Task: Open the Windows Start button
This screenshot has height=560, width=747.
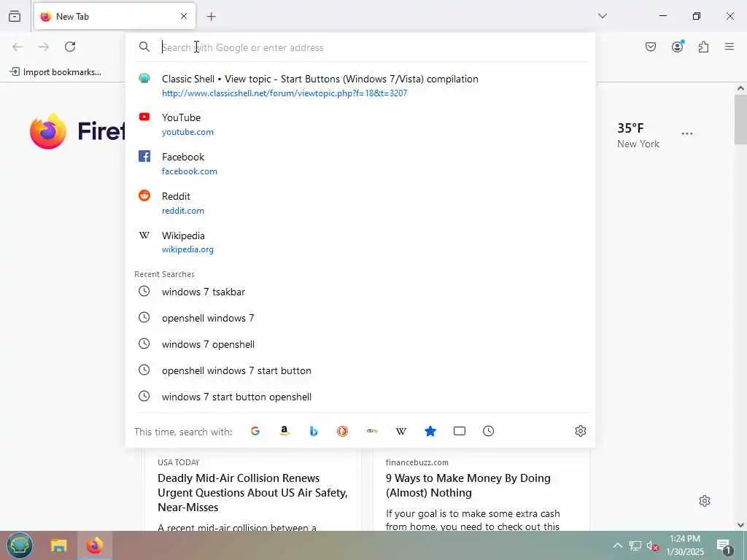Action: pyautogui.click(x=20, y=545)
